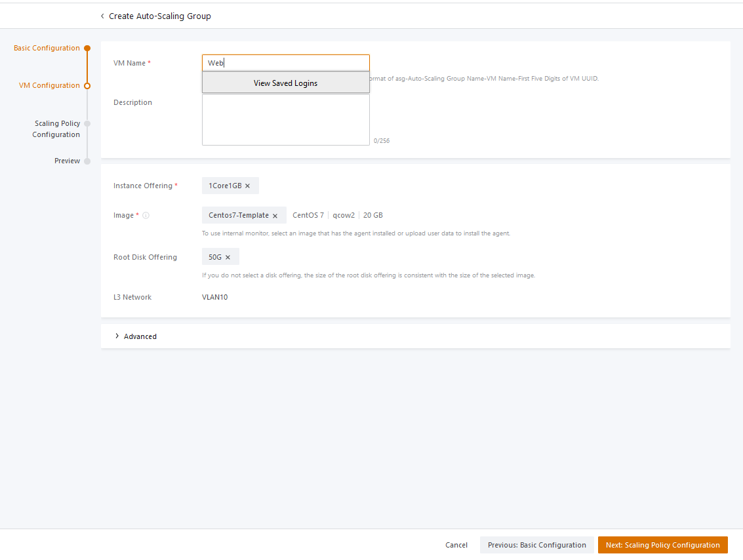Screen dimensions: 743x560
Task: Go back via Previous: Basic Configuration
Action: pos(536,545)
